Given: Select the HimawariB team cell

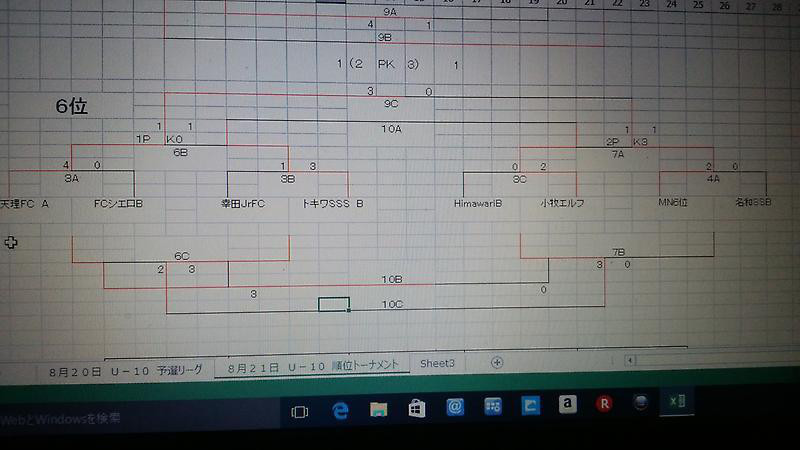Looking at the screenshot, I should 477,203.
